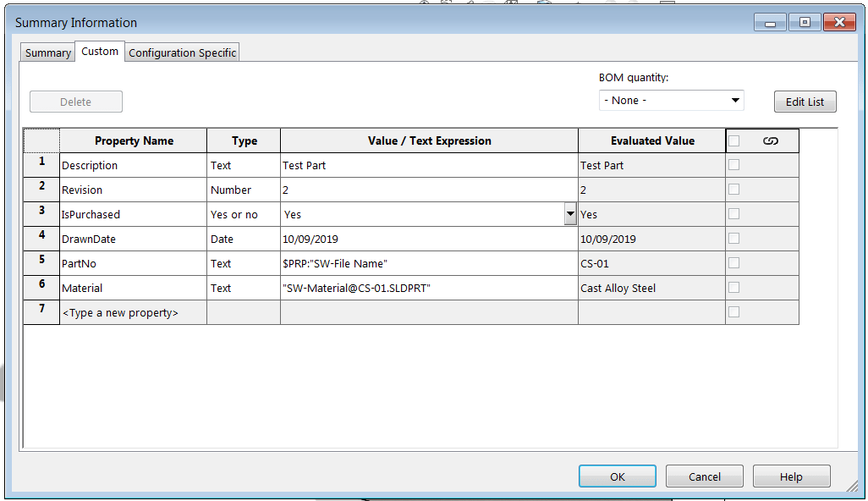The image size is (868, 501).
Task: Click the Cancel button
Action: point(704,476)
